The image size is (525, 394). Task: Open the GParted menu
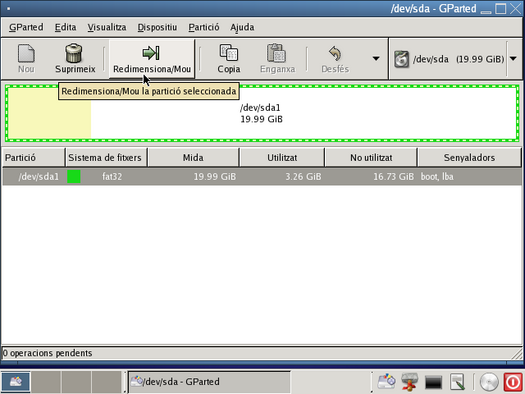[x=26, y=27]
